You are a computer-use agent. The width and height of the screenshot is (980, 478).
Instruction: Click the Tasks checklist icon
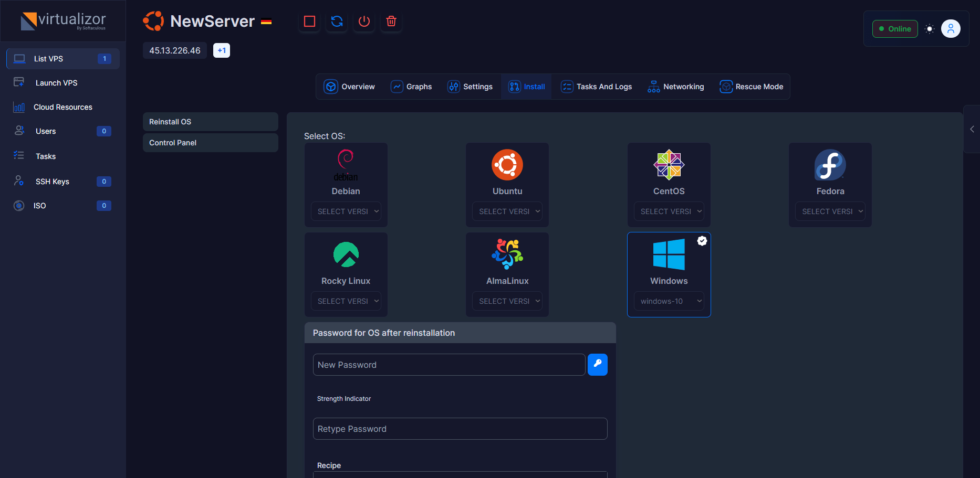tap(19, 155)
